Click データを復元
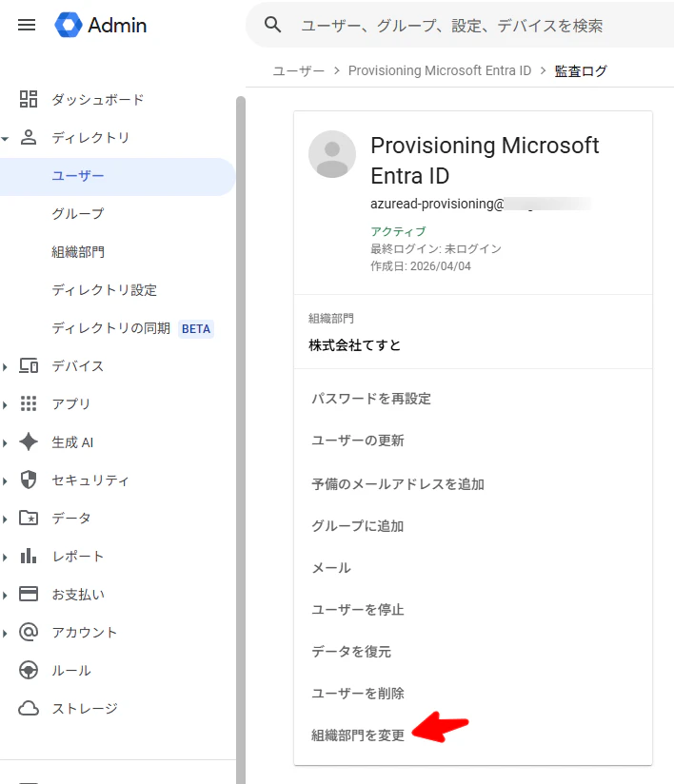The height and width of the screenshot is (784, 674). click(x=351, y=652)
